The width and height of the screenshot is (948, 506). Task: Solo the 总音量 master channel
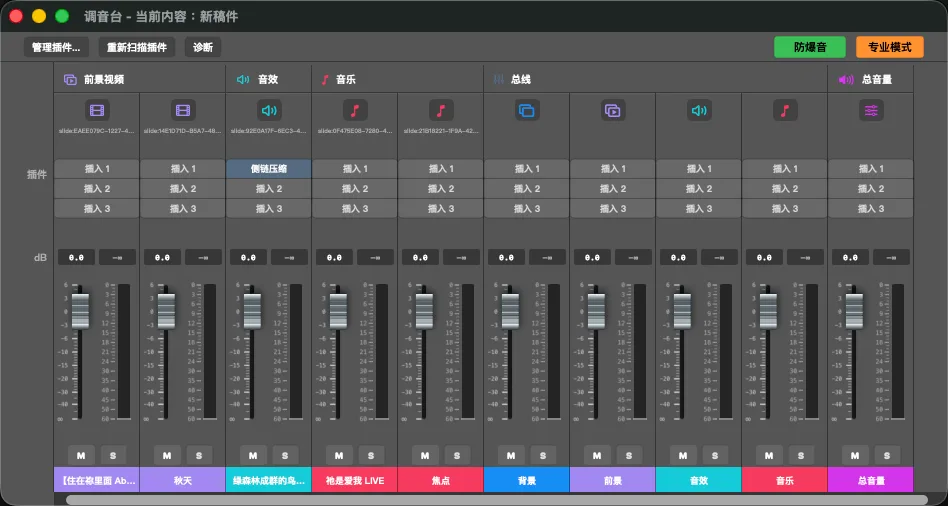coord(887,455)
